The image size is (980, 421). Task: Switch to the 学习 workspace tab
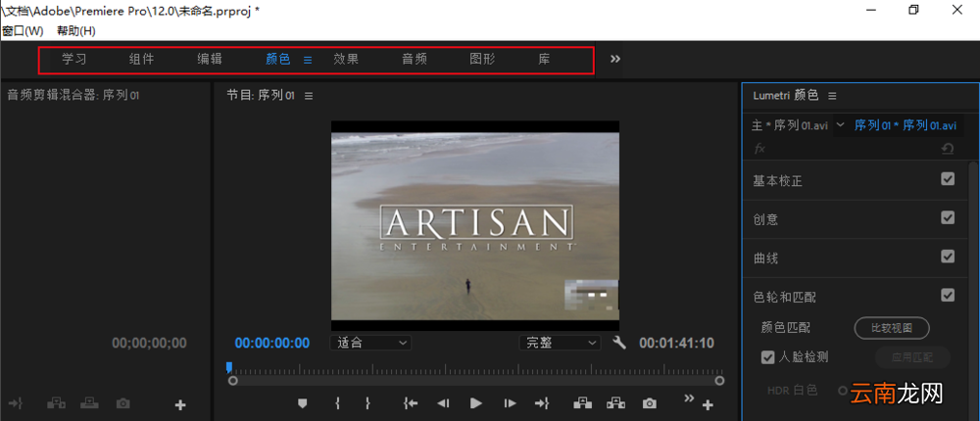[x=73, y=60]
